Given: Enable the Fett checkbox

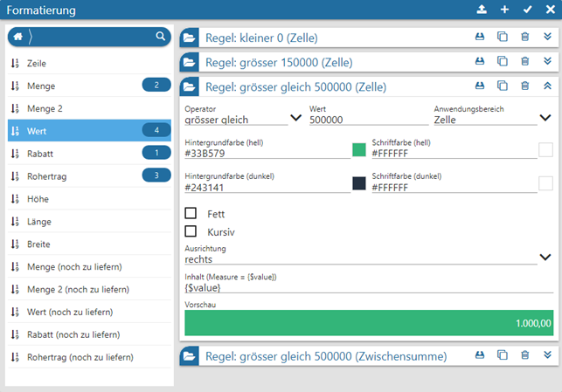Looking at the screenshot, I should point(191,213).
